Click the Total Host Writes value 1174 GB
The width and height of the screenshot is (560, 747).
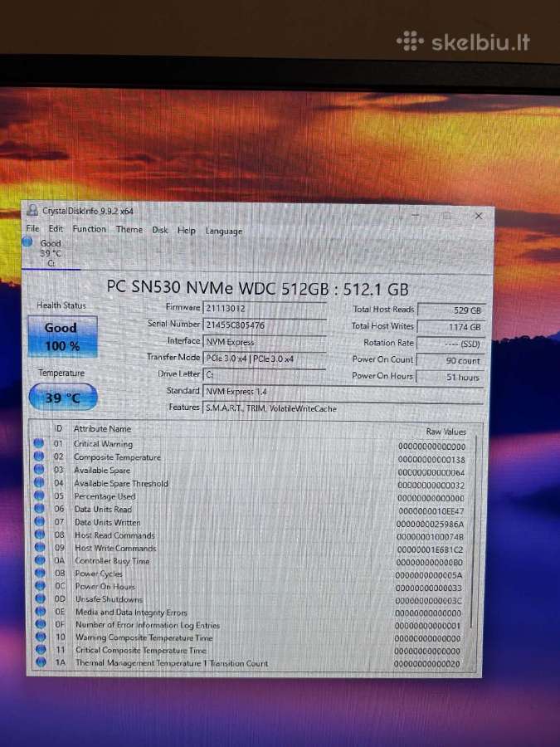point(451,327)
